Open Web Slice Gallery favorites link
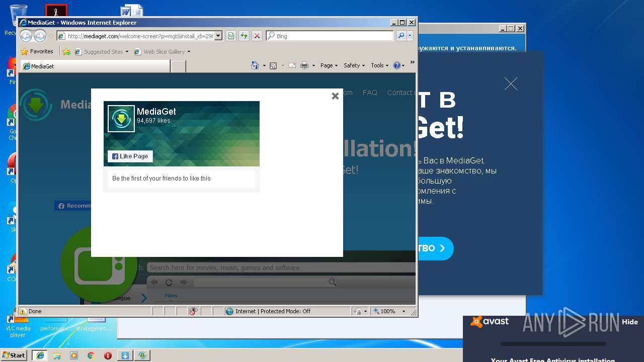The width and height of the screenshot is (644, 362). 162,51
